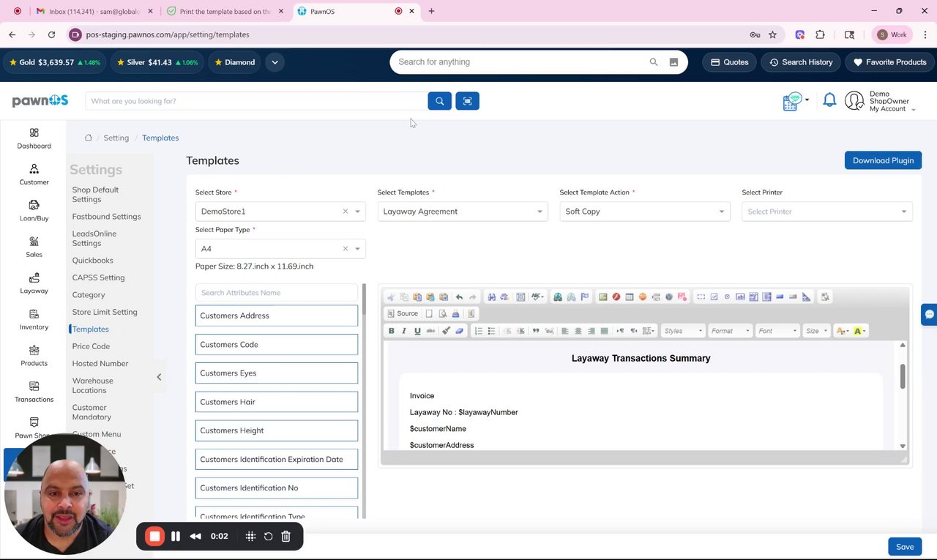Viewport: 937px width, 560px height.
Task: Open the Select Store dropdown
Action: [280, 212]
